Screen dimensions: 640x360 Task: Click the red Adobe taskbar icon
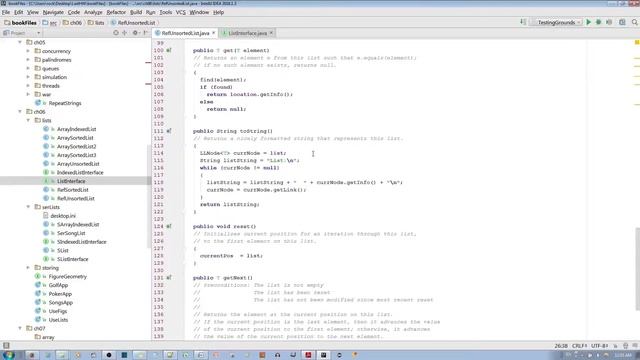tap(308, 355)
